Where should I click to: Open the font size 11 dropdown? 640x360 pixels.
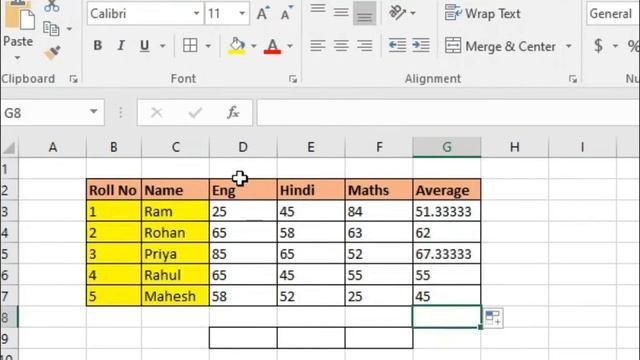(x=242, y=13)
